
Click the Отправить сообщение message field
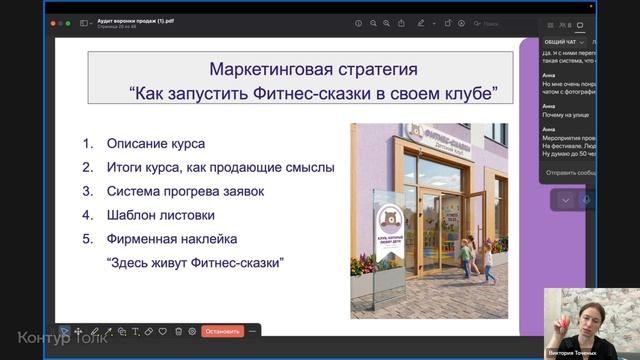pyautogui.click(x=569, y=173)
